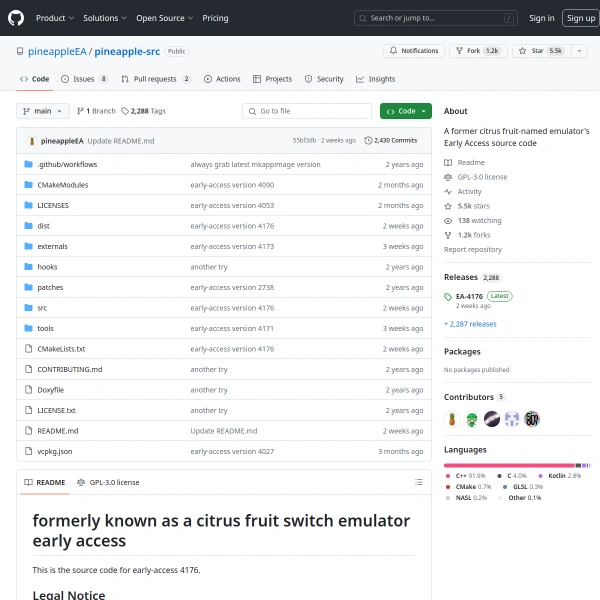Open the pineappleEA owner profile link

(x=57, y=51)
